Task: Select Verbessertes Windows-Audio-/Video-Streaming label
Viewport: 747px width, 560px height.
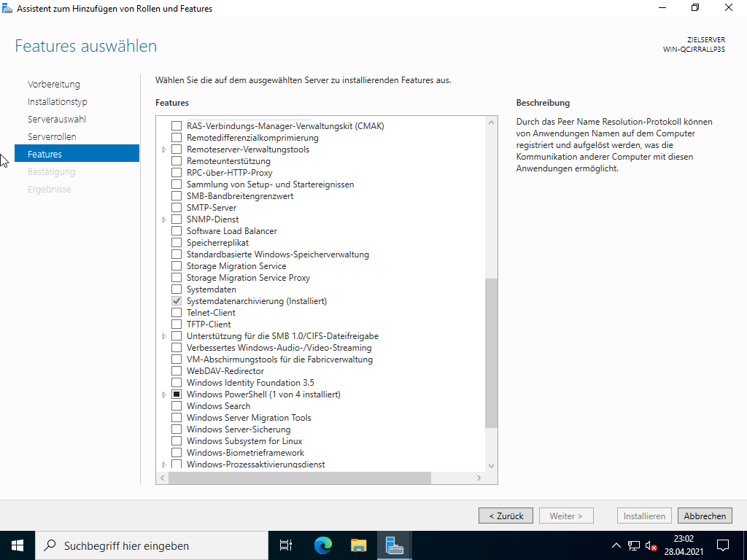Action: pyautogui.click(x=279, y=348)
